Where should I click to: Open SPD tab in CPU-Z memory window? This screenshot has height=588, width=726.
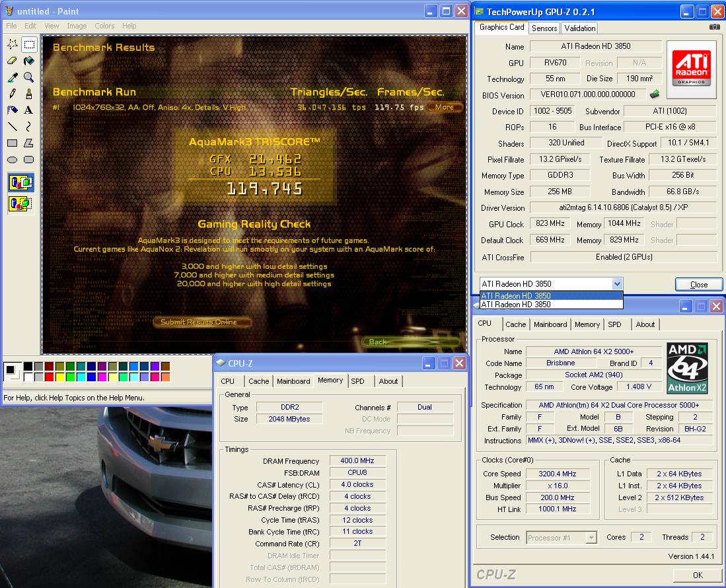[357, 381]
